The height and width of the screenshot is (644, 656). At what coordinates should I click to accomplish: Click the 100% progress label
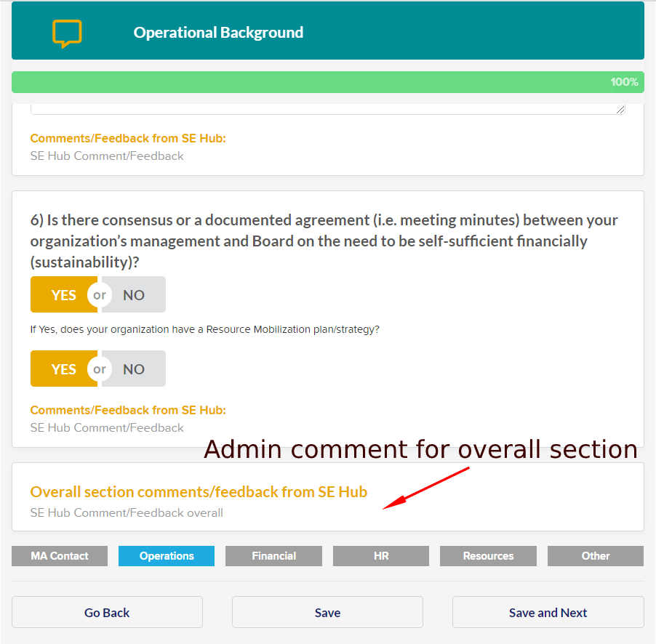pyautogui.click(x=624, y=82)
